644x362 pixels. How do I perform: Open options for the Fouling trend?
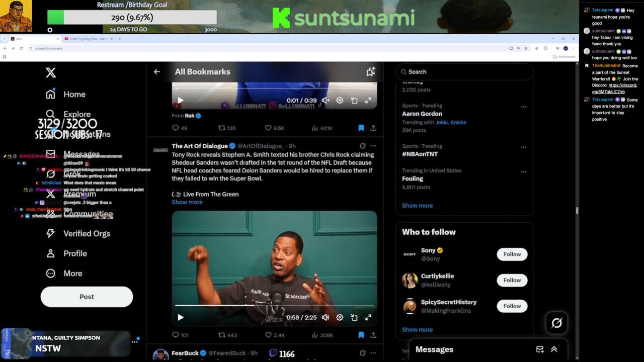524,171
